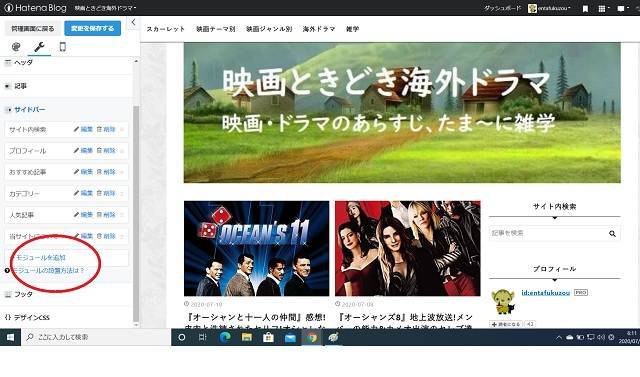Open スカーレット blog menu item
The height and width of the screenshot is (377, 640).
166,29
